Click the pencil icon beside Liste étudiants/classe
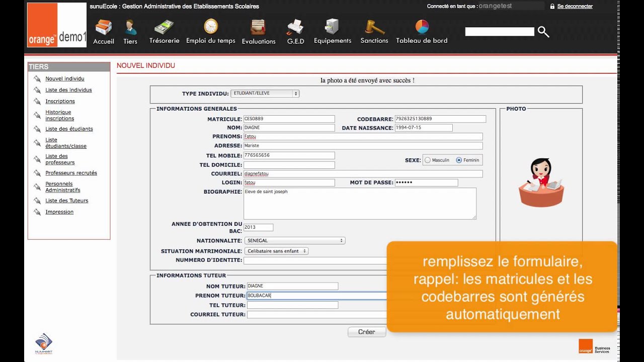Image resolution: width=644 pixels, height=362 pixels. point(37,143)
